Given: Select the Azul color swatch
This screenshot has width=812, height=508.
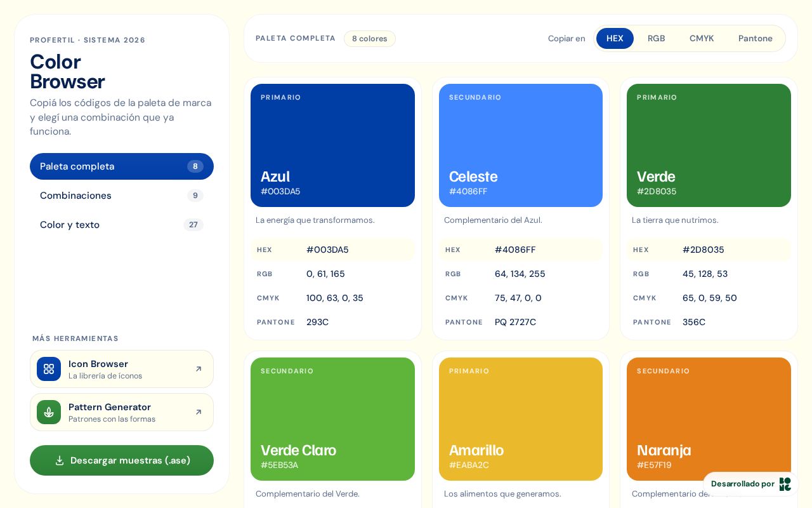Looking at the screenshot, I should coord(332,145).
